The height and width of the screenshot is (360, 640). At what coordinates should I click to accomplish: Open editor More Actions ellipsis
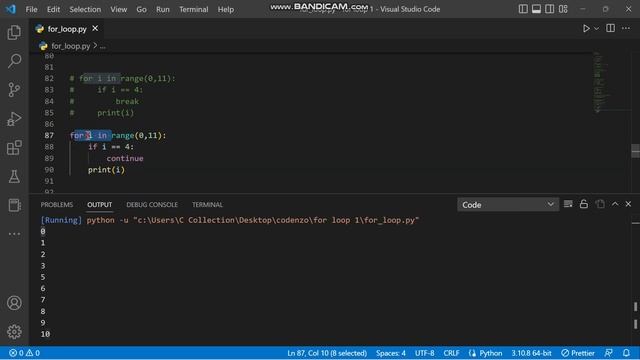tap(626, 28)
